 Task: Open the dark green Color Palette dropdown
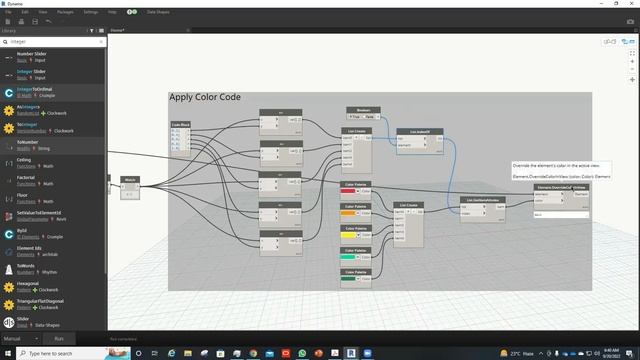(x=358, y=279)
